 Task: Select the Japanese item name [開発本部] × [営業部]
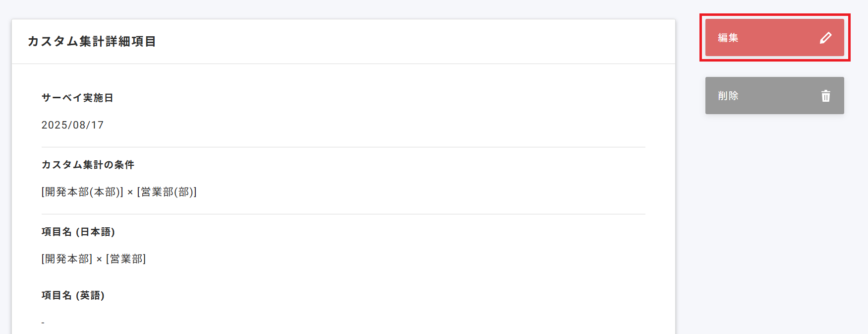coord(93,259)
